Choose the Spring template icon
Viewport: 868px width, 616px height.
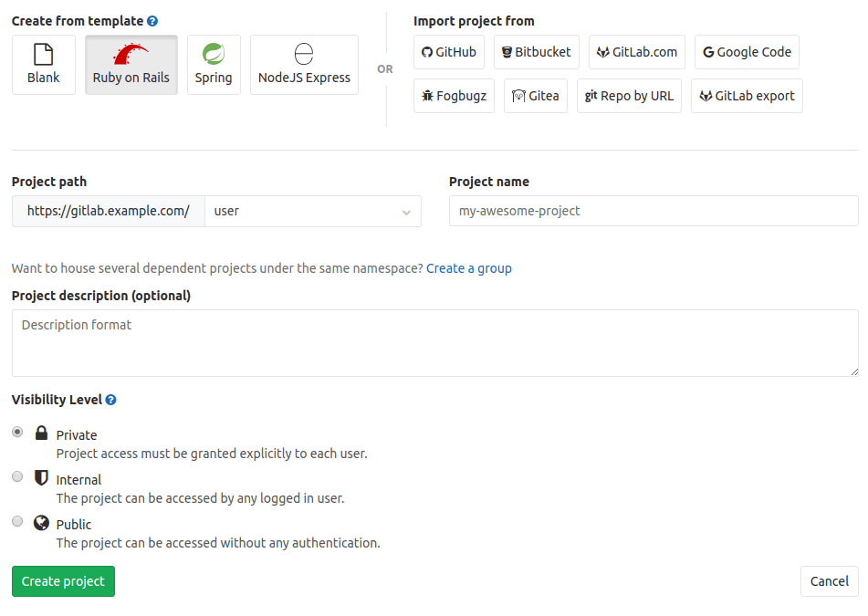pyautogui.click(x=214, y=64)
